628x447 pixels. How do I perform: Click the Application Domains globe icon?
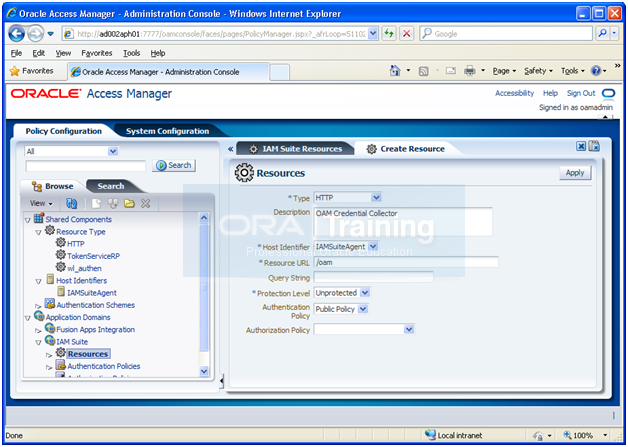point(39,316)
